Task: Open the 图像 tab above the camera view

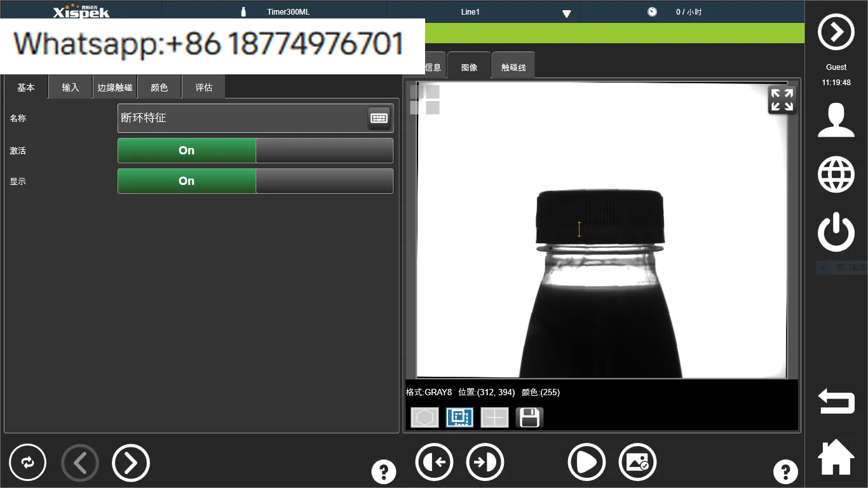Action: point(469,65)
